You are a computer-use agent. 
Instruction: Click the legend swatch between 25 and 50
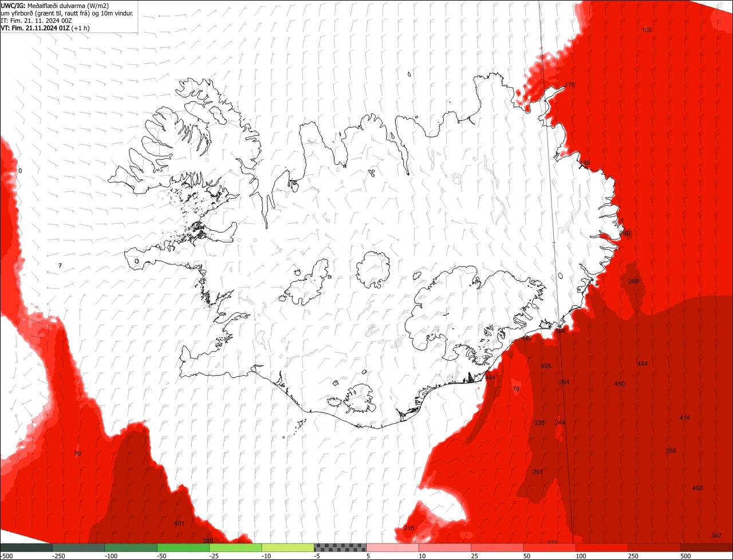coord(498,547)
